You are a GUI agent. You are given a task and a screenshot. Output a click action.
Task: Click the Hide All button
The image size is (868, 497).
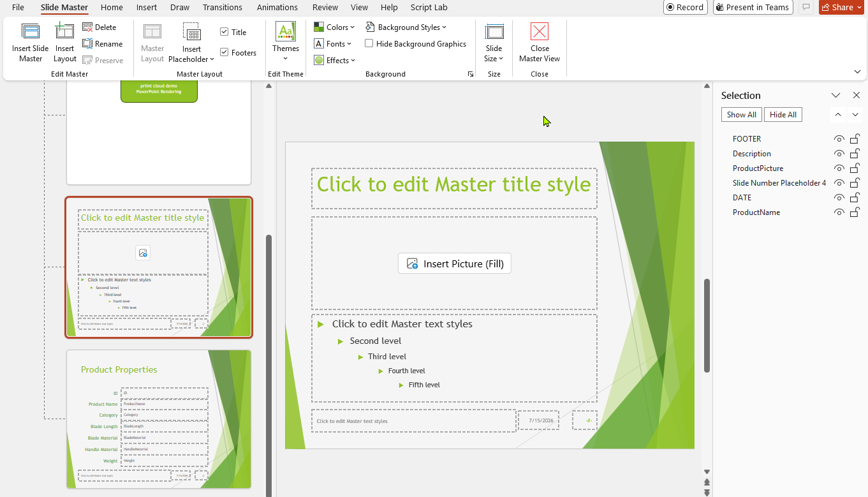coord(783,115)
